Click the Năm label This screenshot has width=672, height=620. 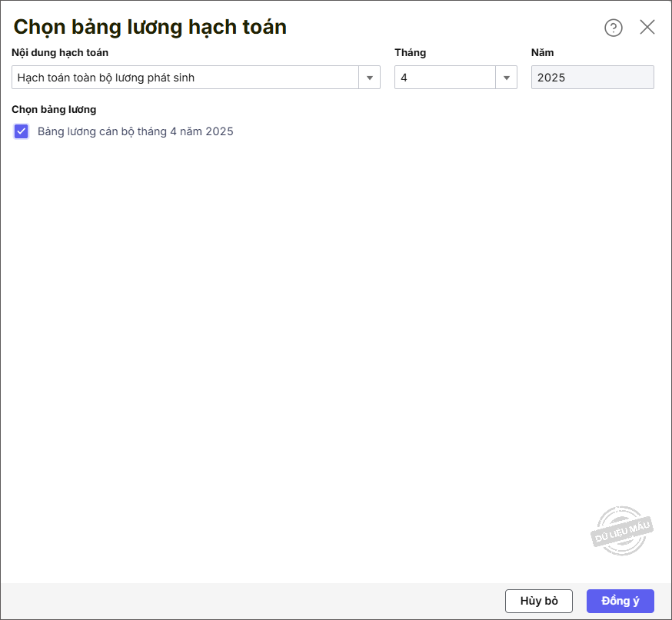point(542,53)
